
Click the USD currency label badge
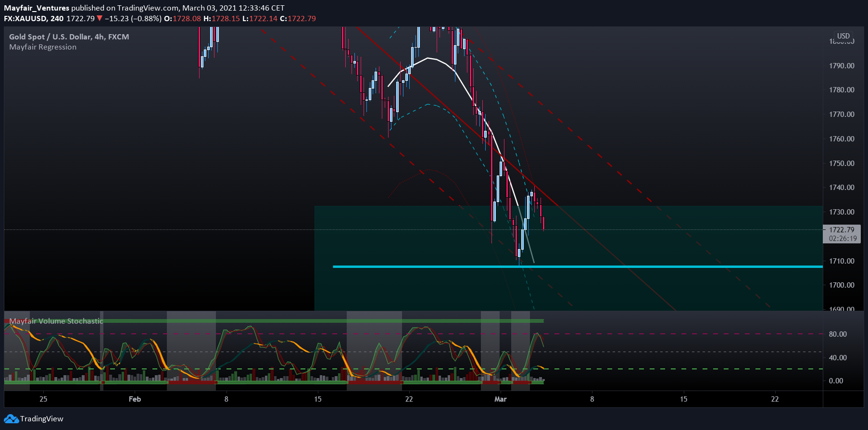coord(843,36)
